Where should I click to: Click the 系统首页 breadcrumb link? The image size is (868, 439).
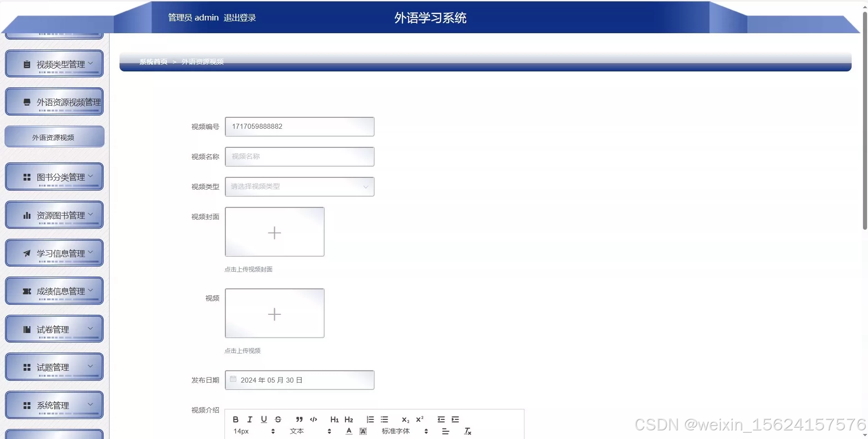pyautogui.click(x=154, y=62)
